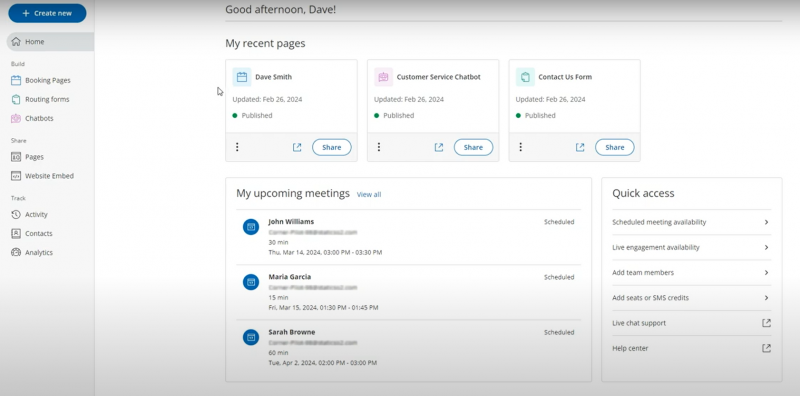Open Customer Service Chatbot three-dot menu

(379, 147)
